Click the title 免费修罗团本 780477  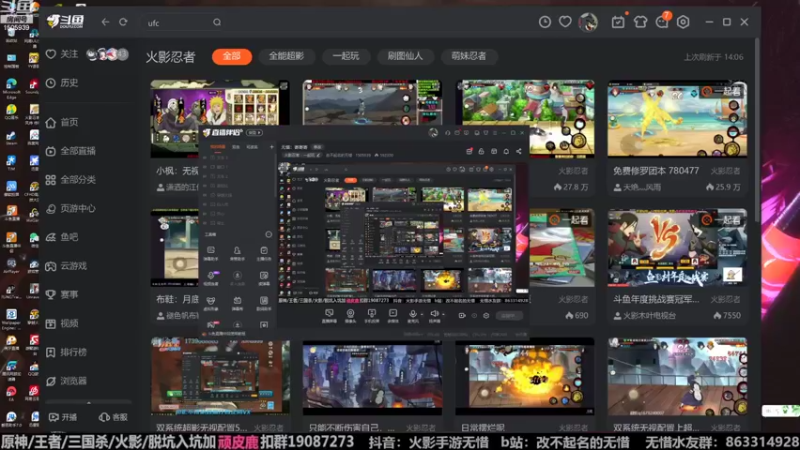click(656, 171)
